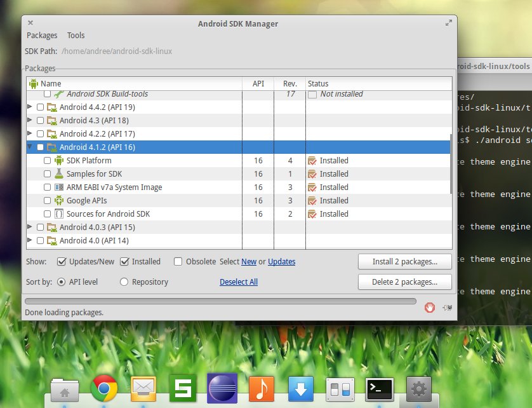Tick the ARM EABI v7a System Image checkbox
This screenshot has height=408, width=532.
coord(47,187)
